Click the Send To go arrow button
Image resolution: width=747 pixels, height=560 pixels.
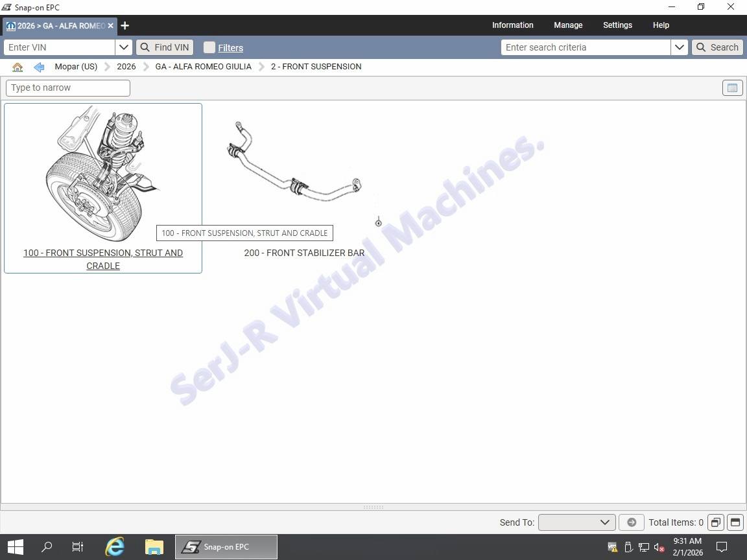point(631,522)
